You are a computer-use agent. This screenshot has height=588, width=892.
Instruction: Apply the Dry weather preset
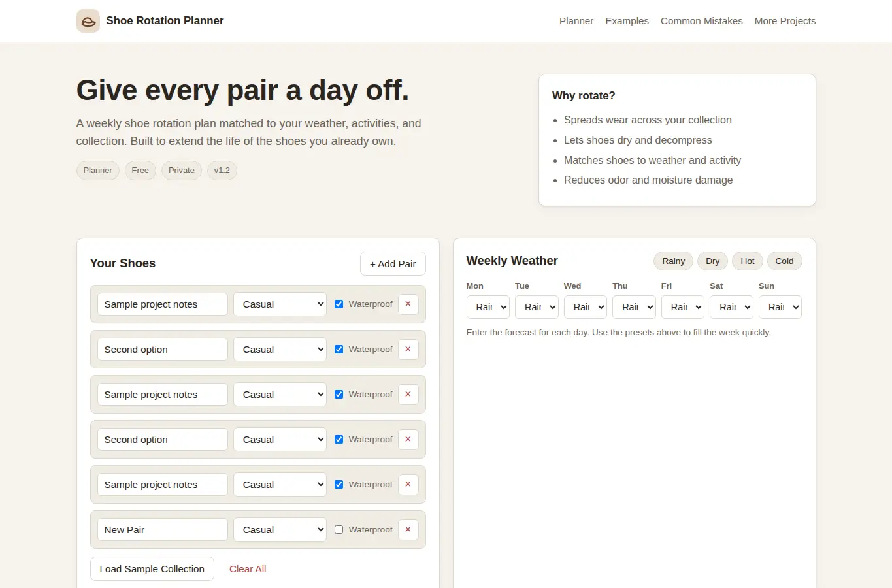pos(712,261)
